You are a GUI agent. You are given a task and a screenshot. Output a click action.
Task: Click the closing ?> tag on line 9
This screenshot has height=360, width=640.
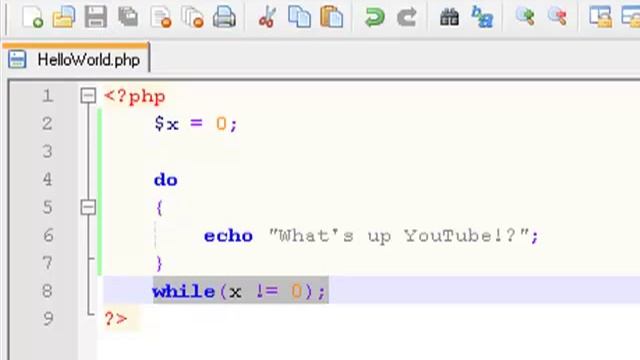pyautogui.click(x=116, y=319)
